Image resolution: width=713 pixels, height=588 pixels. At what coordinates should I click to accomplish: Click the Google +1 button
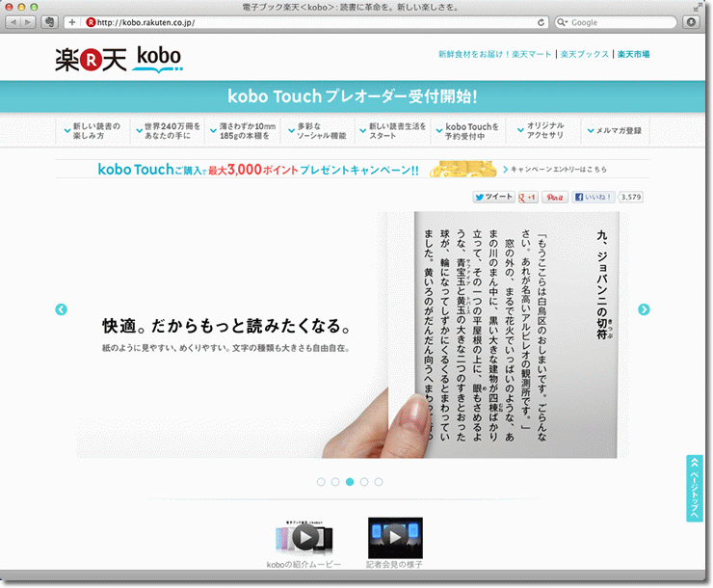click(x=528, y=197)
